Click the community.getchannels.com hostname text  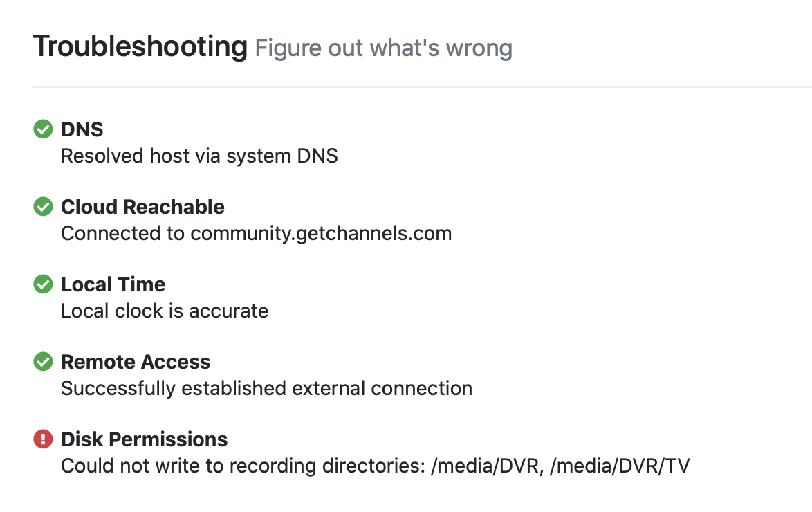click(321, 233)
